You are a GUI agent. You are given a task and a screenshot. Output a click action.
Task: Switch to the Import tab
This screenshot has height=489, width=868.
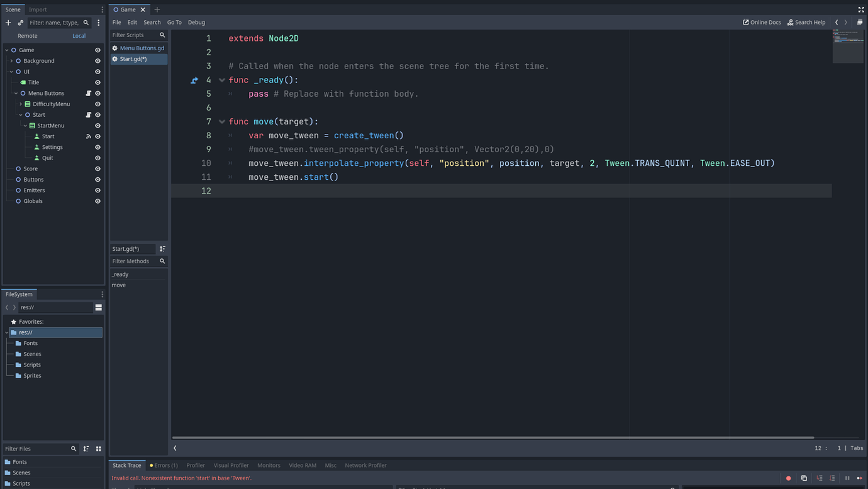[36, 9]
